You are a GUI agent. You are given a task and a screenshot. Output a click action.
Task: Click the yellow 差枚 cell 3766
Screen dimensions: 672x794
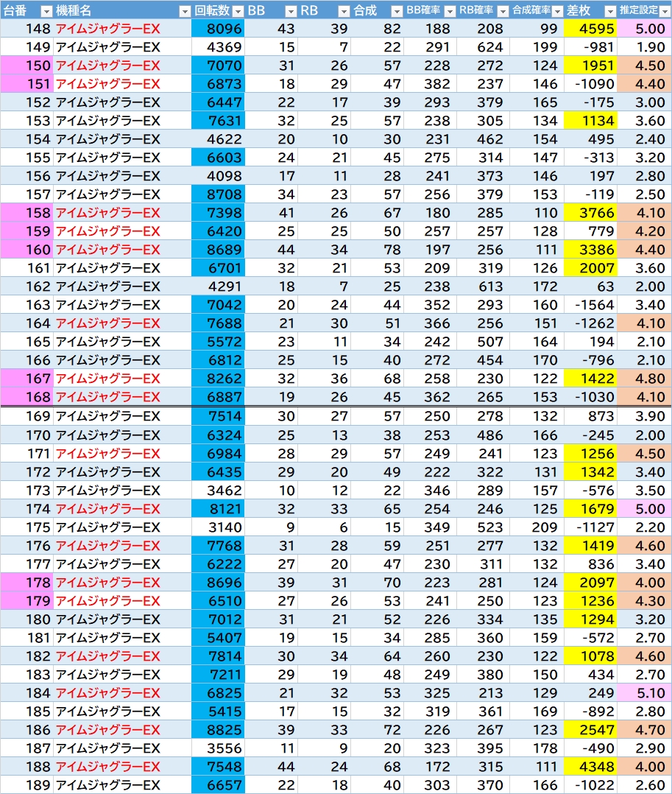pyautogui.click(x=590, y=213)
